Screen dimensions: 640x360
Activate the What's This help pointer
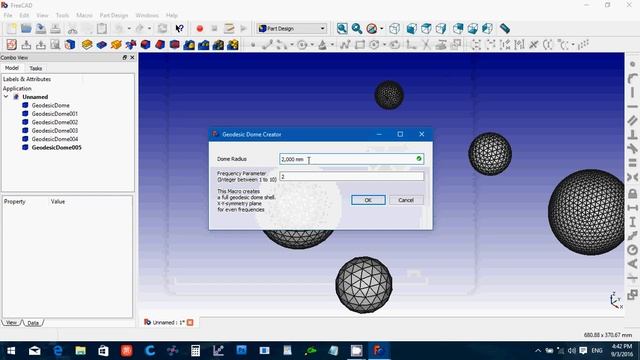point(179,29)
